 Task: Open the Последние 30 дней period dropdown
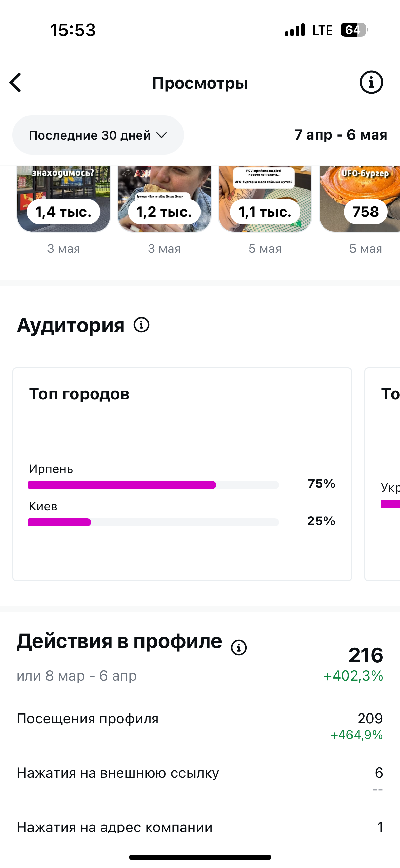click(98, 135)
